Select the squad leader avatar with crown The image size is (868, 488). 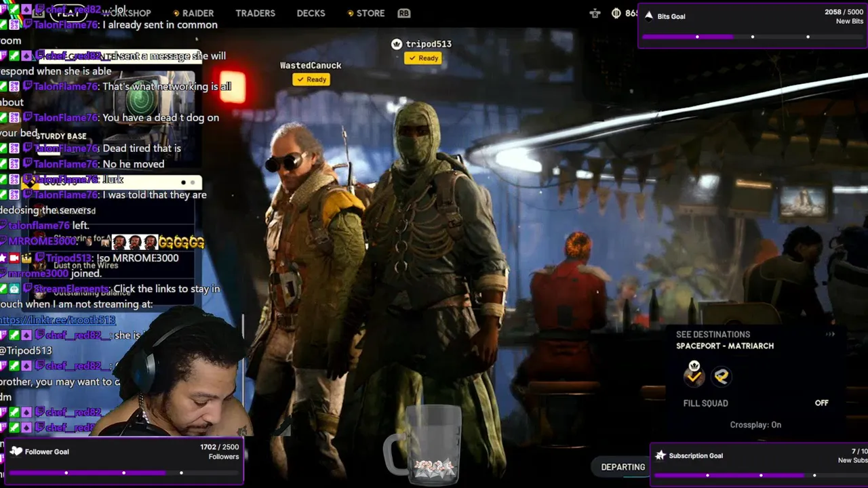pos(694,375)
